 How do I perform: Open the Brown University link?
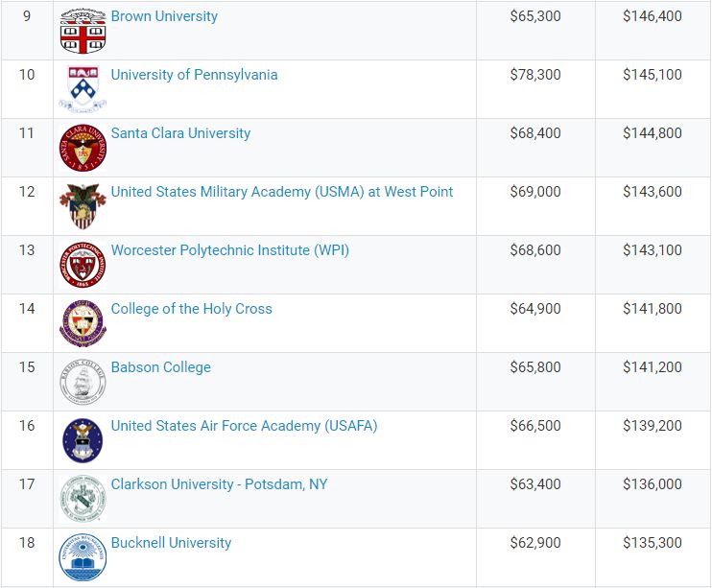pyautogui.click(x=164, y=16)
